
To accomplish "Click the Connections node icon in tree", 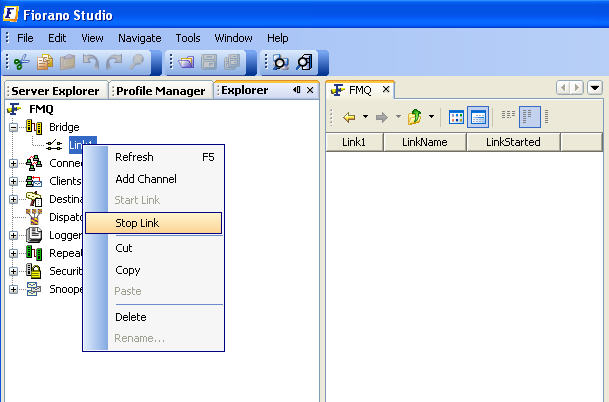I will click(34, 163).
